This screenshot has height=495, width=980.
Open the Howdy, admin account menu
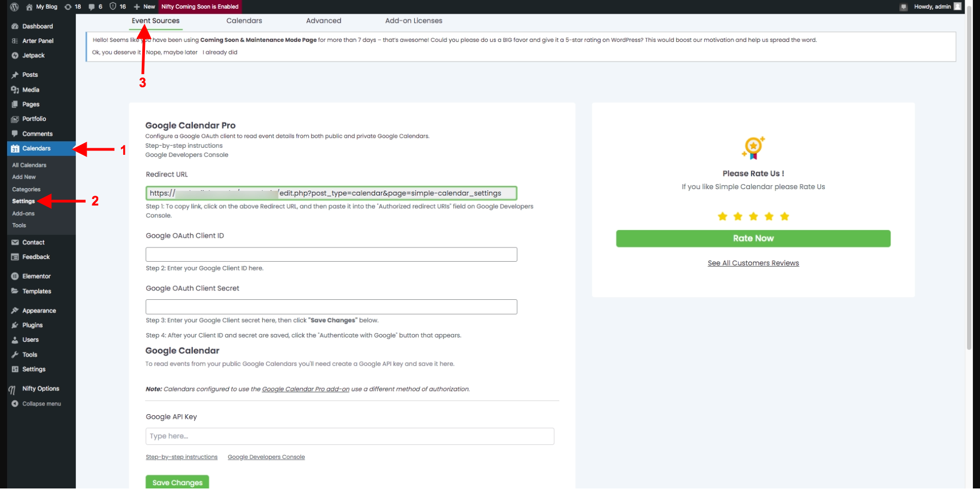coord(936,7)
